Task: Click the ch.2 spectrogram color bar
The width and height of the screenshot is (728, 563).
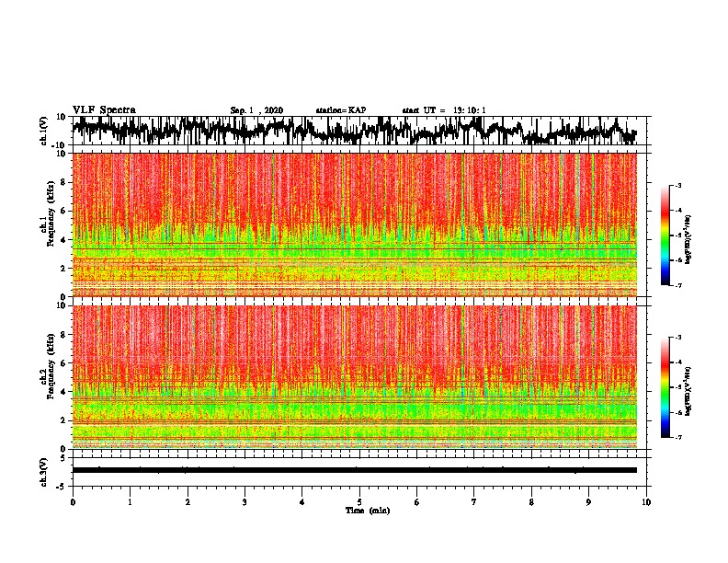Action: (665, 387)
